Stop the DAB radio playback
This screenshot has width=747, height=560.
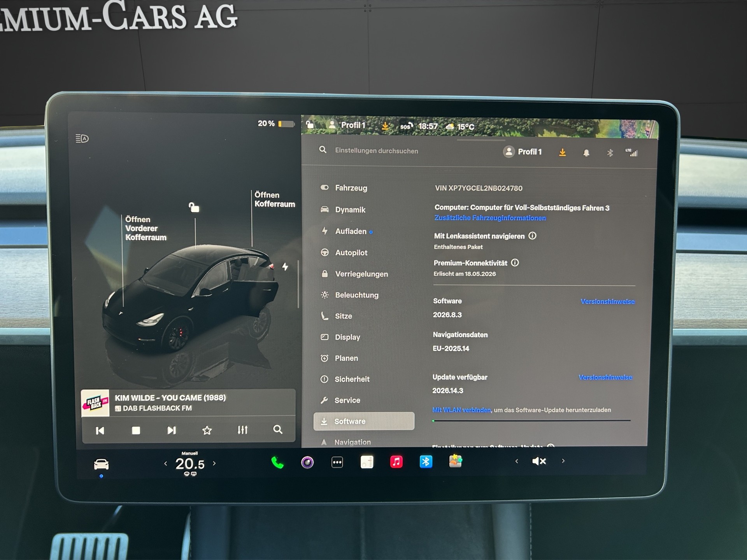point(136,430)
